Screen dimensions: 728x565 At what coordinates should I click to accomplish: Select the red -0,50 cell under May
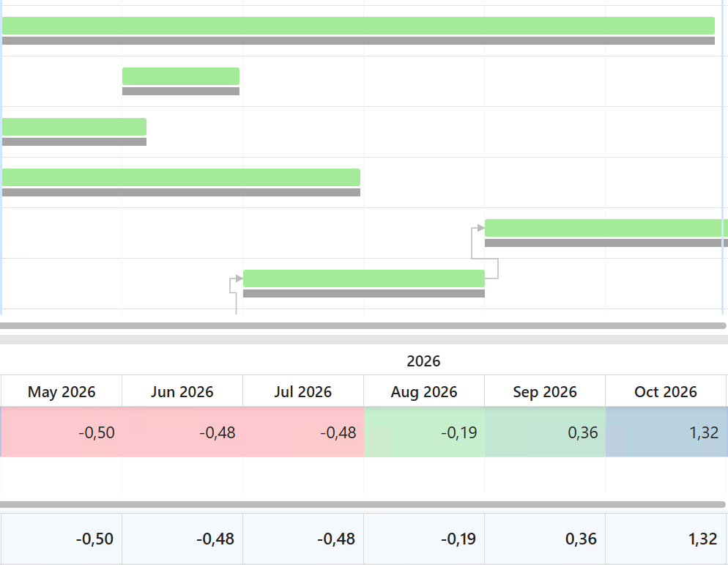[x=62, y=432]
